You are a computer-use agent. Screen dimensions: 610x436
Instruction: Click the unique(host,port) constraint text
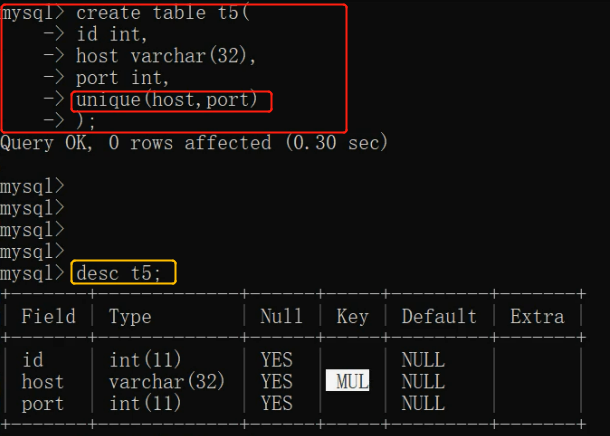pyautogui.click(x=171, y=100)
